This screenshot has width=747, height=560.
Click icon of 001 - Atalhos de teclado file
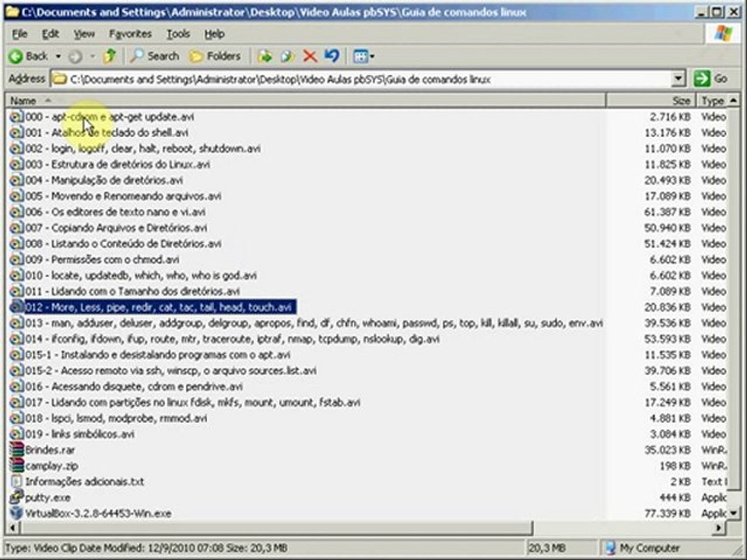click(x=16, y=132)
